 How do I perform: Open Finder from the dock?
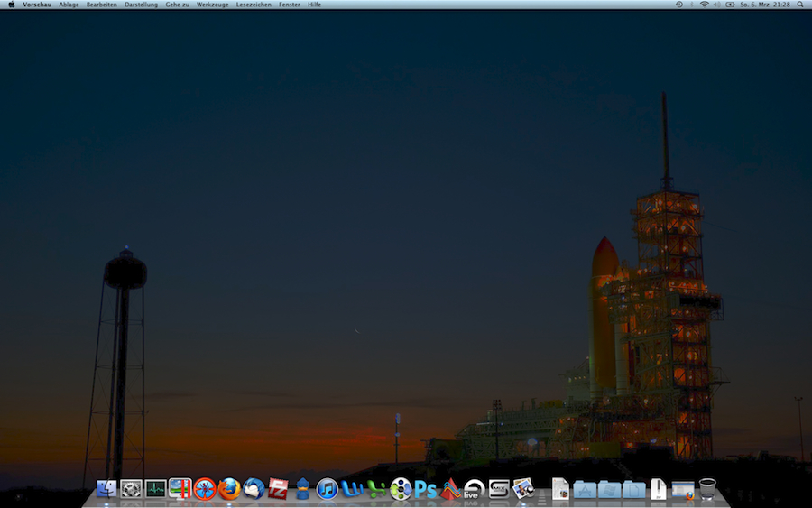pyautogui.click(x=106, y=489)
